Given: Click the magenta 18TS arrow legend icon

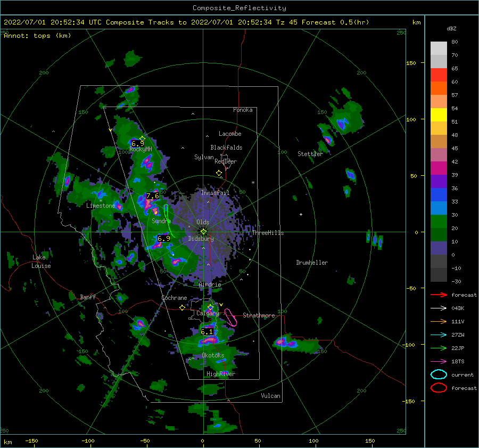Looking at the screenshot, I should point(439,362).
